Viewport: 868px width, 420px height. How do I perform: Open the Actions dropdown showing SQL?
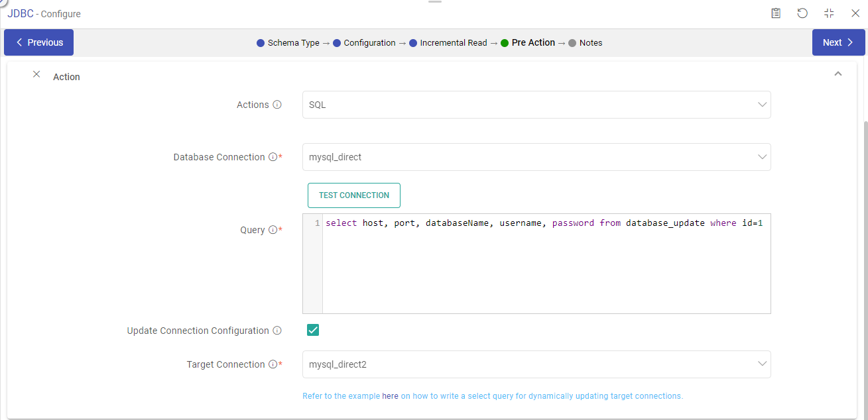tap(536, 104)
